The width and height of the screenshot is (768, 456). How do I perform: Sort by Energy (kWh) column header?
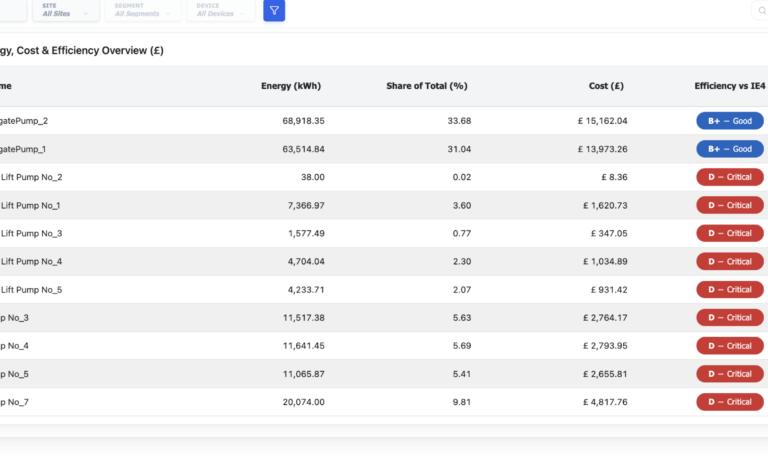pos(291,86)
